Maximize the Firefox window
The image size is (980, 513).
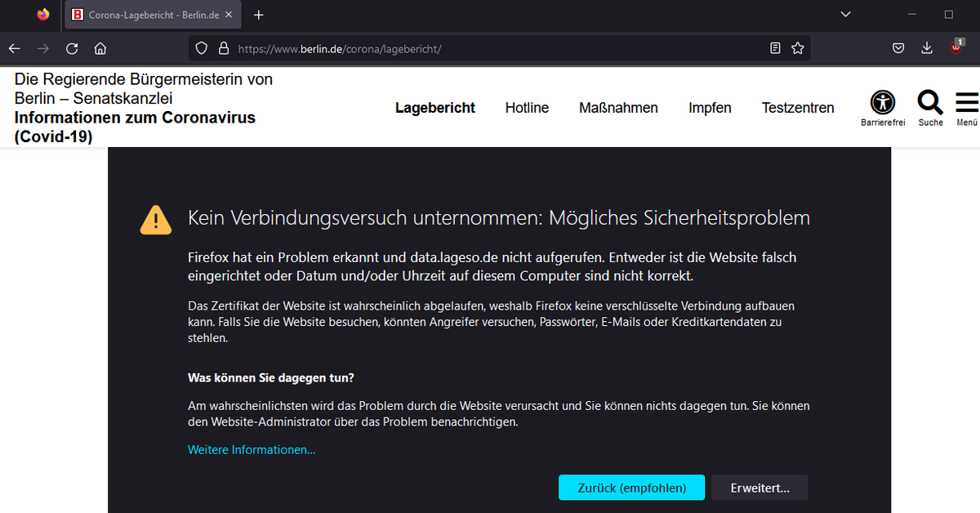point(949,15)
